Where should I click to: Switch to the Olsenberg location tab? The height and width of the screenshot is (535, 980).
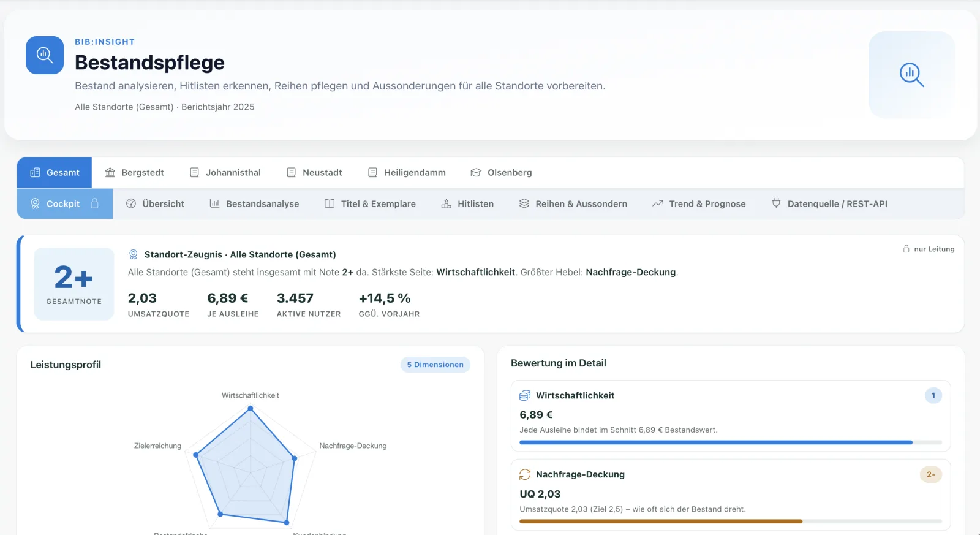point(501,173)
